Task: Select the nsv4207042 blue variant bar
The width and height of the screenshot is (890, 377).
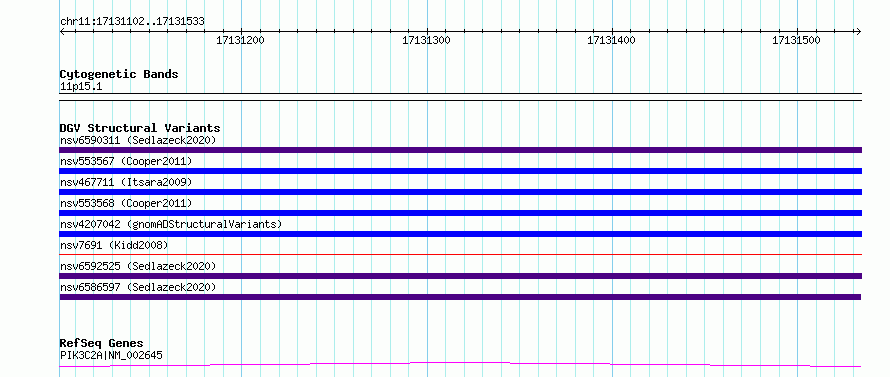Action: coord(460,234)
